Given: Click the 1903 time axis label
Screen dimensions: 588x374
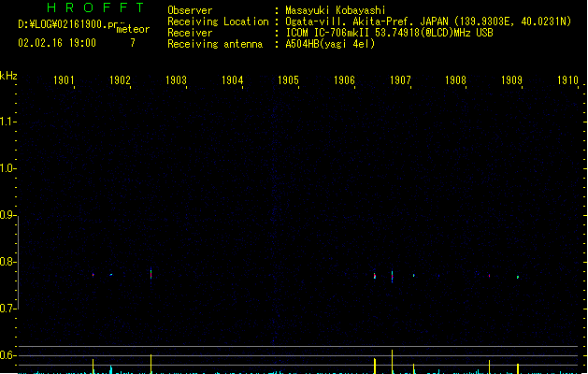Looking at the screenshot, I should 176,79.
